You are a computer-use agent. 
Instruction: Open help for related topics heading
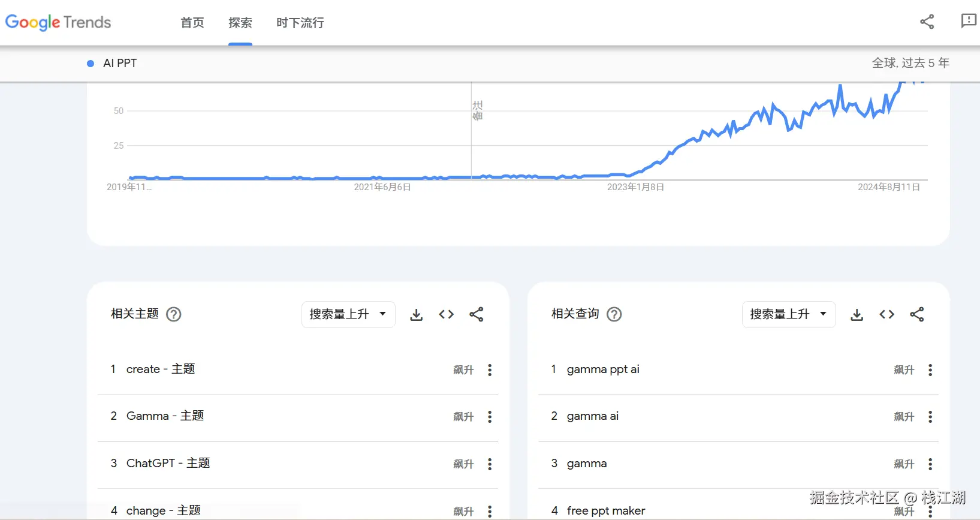coord(173,314)
